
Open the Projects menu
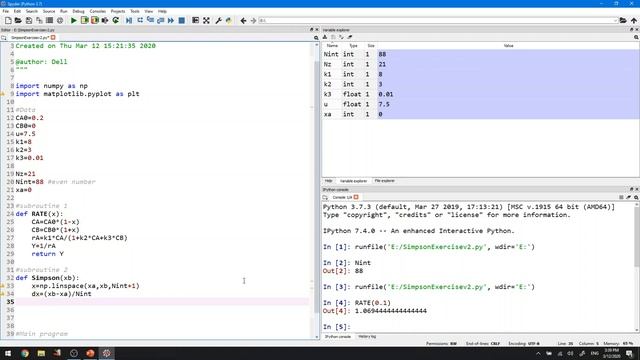pos(118,11)
